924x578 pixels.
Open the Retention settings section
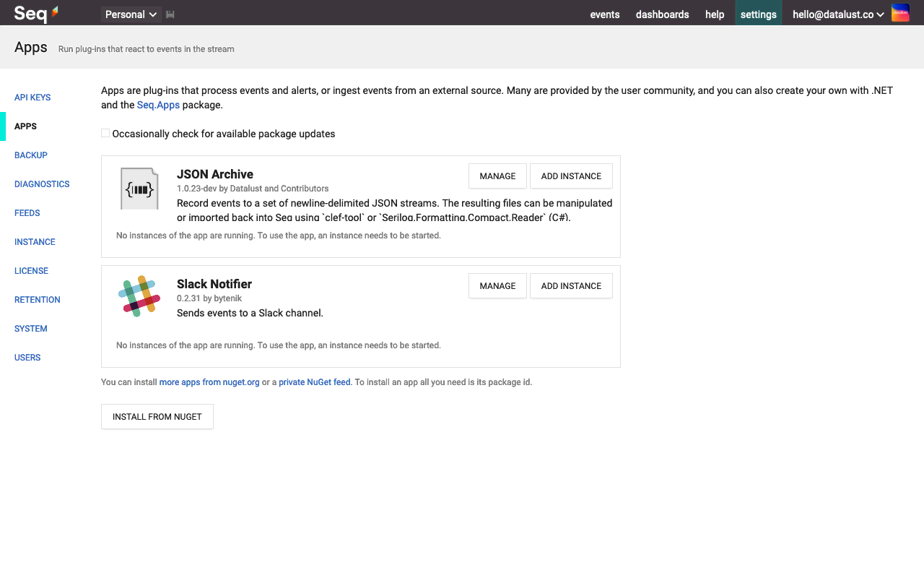pos(38,300)
